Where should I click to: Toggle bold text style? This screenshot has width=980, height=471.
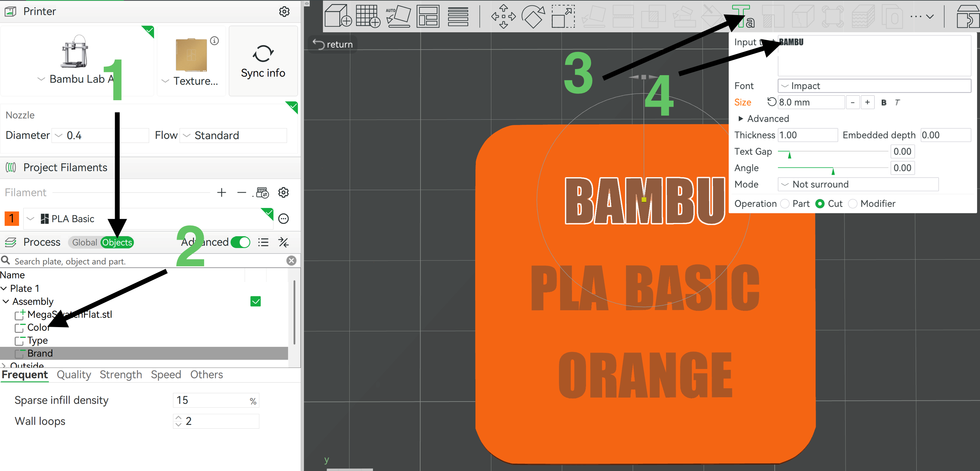[884, 102]
